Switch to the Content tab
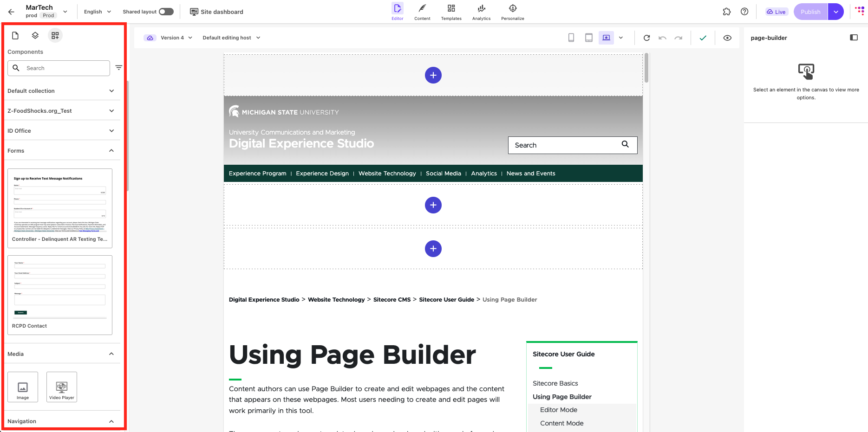868x432 pixels. [x=423, y=12]
